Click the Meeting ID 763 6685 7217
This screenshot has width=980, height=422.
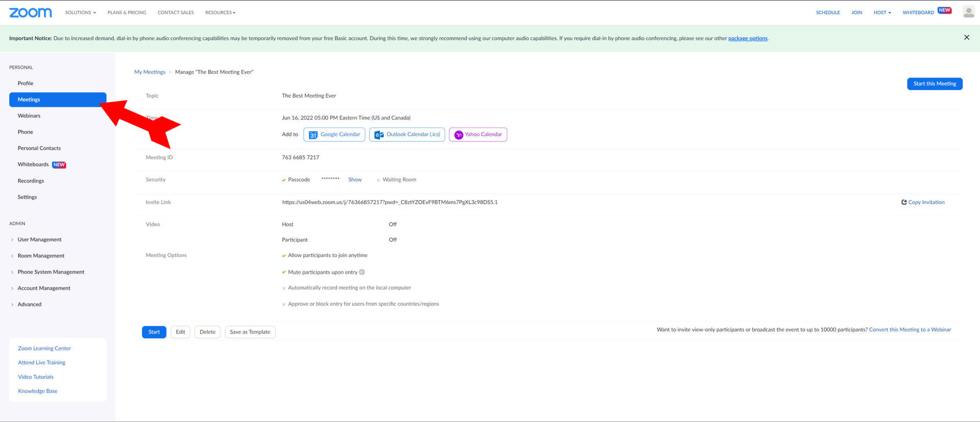point(301,157)
